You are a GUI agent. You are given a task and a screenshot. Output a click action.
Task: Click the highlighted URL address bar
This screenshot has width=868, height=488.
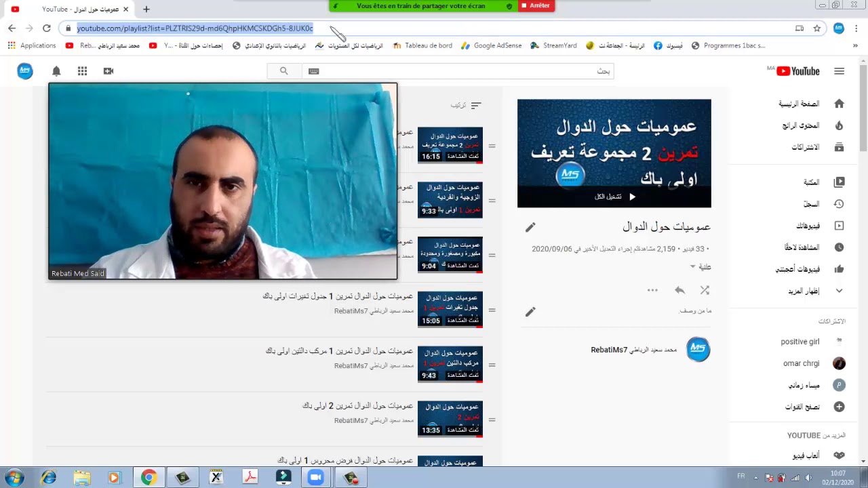point(195,28)
